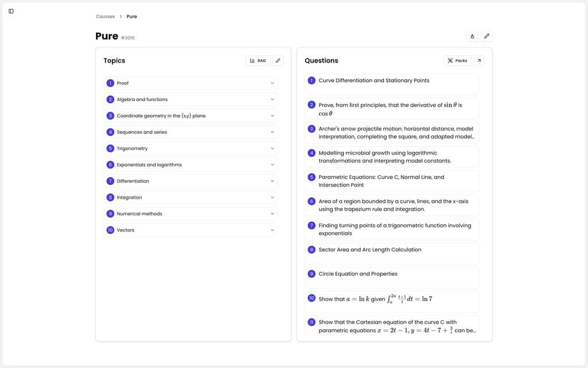Screen dimensions: 588x368
Task: Click the number 8 badge for Sector Area question
Action: click(312, 250)
